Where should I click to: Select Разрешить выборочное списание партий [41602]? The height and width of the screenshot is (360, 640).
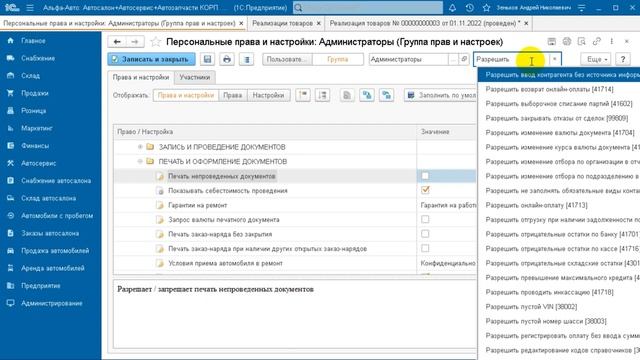559,104
